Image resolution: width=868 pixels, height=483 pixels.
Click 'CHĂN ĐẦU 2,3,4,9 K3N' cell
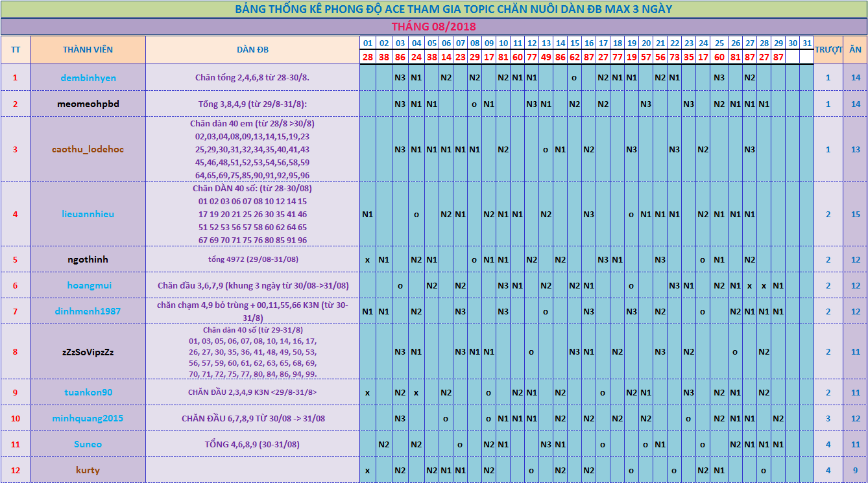[253, 392]
